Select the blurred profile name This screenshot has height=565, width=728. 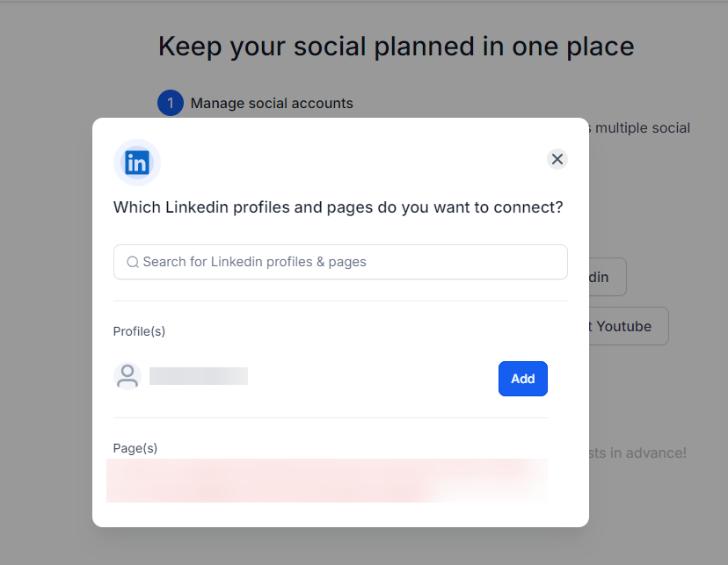click(199, 376)
